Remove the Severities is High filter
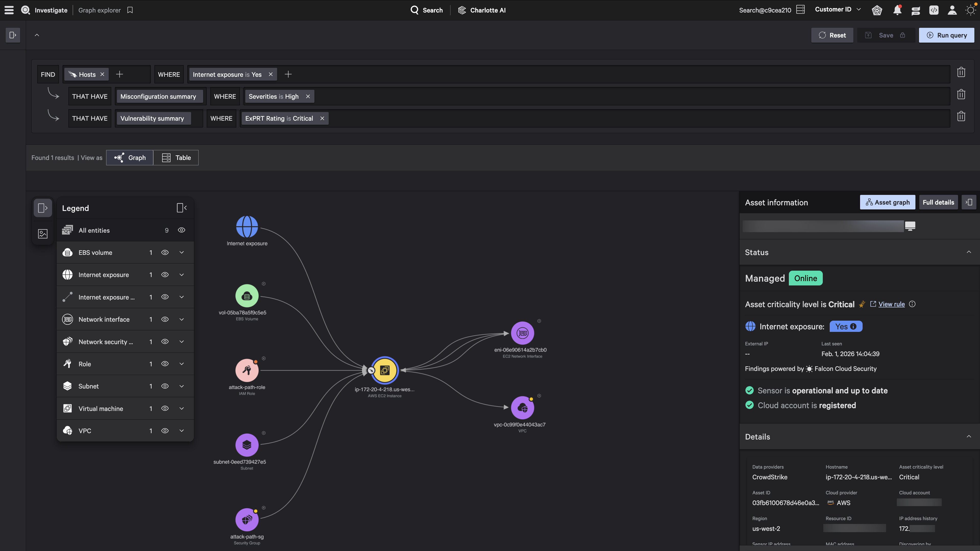Image resolution: width=980 pixels, height=551 pixels. coord(308,96)
